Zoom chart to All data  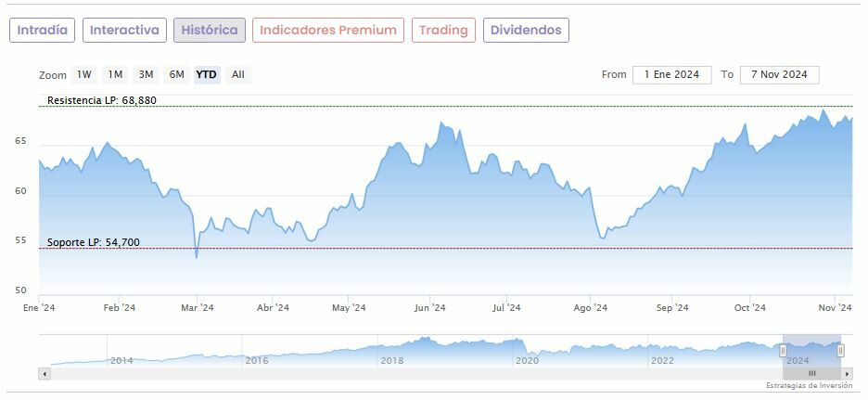click(238, 74)
